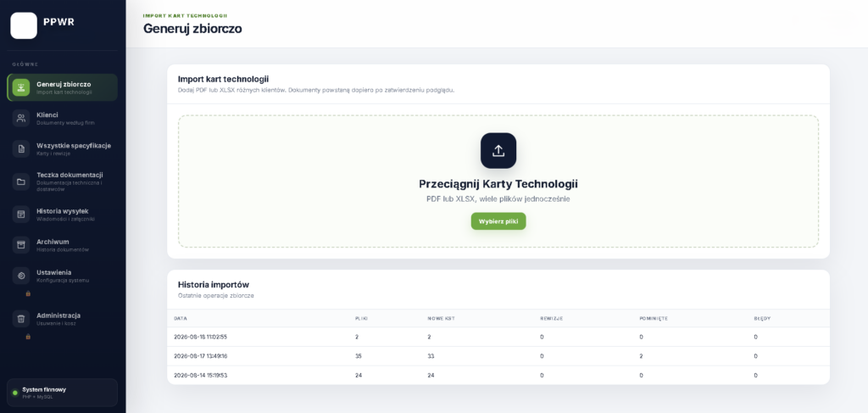
Task: Open Wszystkie specyfikacje in sidebar
Action: 63,149
